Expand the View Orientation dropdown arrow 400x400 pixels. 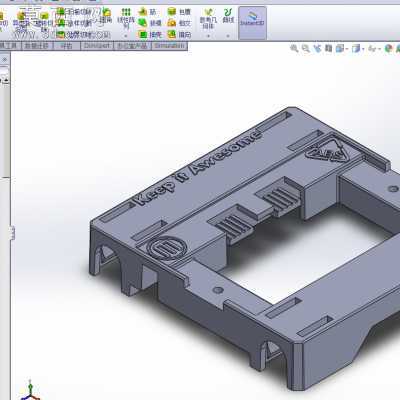point(347,49)
